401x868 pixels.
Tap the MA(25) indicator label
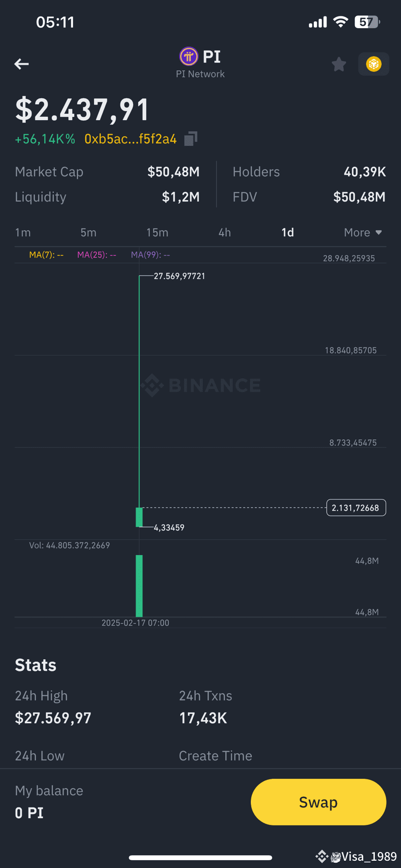pos(97,255)
